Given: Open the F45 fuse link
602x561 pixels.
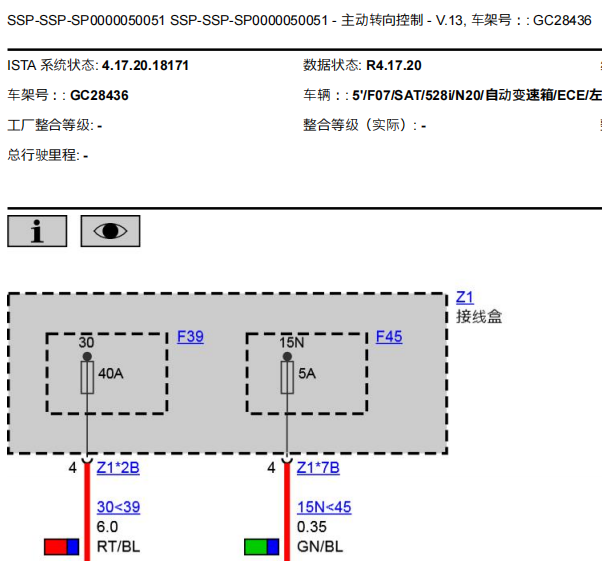Looking at the screenshot, I should click(x=389, y=337).
